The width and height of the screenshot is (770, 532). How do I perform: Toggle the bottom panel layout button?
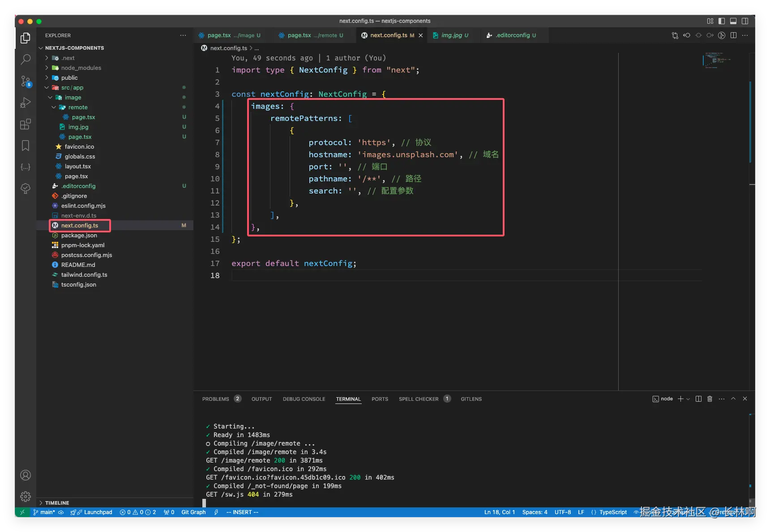click(733, 21)
